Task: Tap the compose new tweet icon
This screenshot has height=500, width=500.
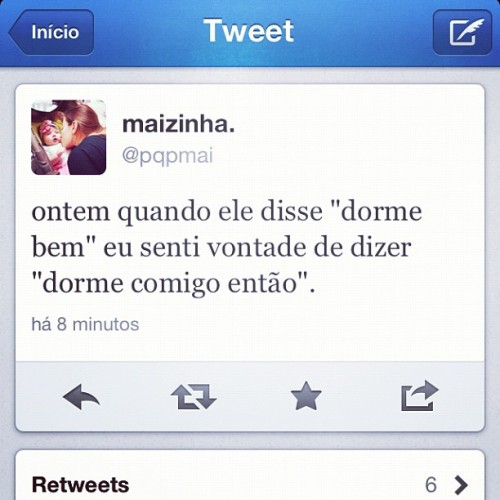Action: [x=462, y=32]
